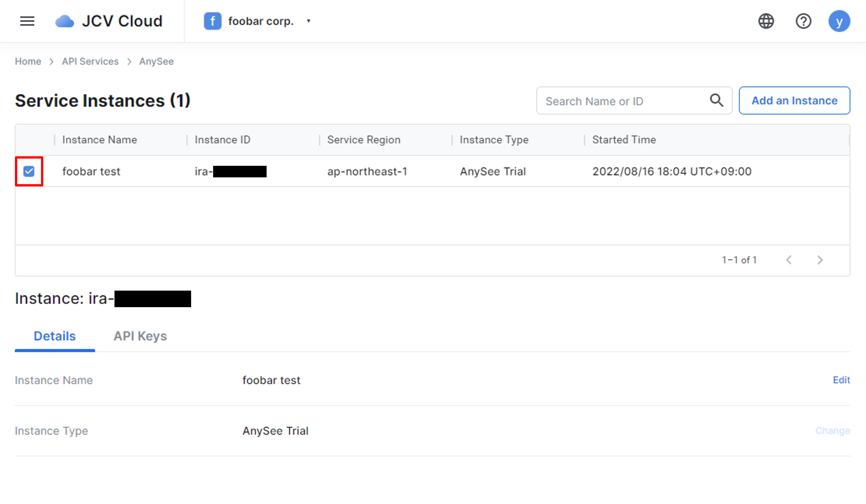Select the Details tab

point(55,336)
